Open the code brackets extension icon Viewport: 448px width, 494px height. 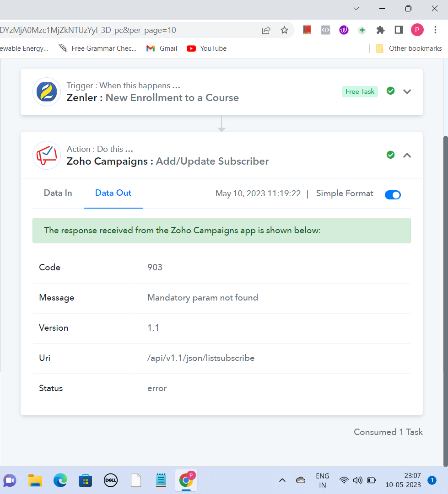pos(325,30)
